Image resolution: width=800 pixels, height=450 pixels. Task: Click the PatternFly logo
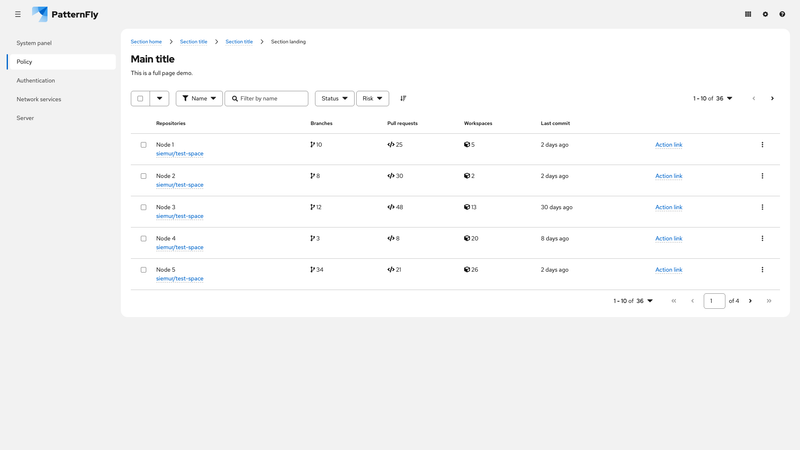[65, 14]
